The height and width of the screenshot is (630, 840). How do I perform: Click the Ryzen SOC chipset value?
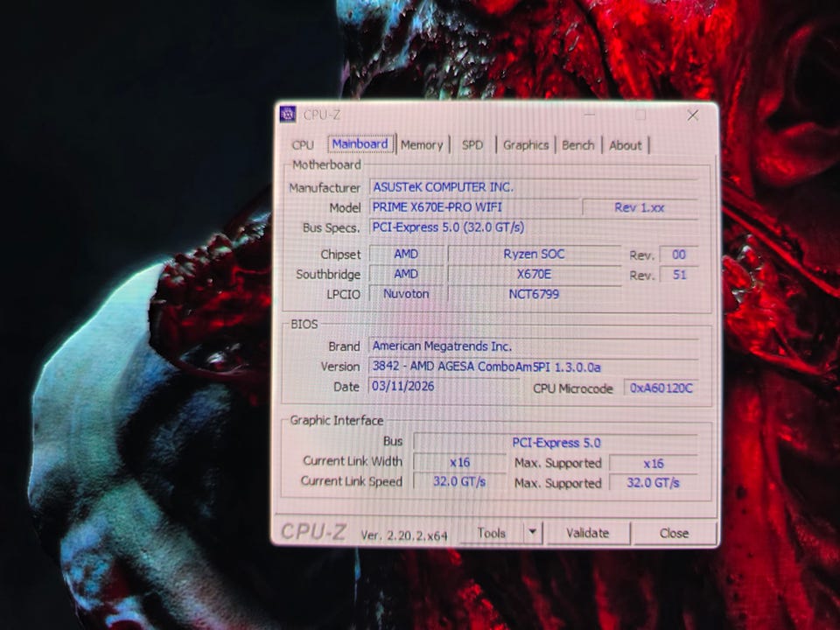[534, 254]
